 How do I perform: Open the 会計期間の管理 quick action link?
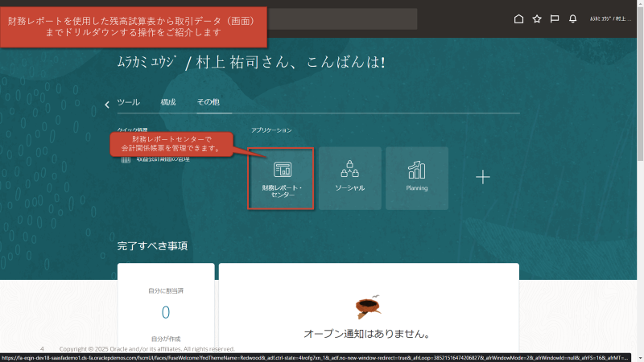click(x=163, y=159)
